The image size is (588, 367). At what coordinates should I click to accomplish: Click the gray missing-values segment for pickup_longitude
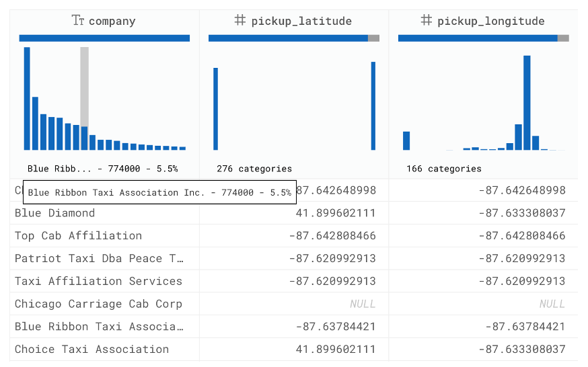point(563,38)
